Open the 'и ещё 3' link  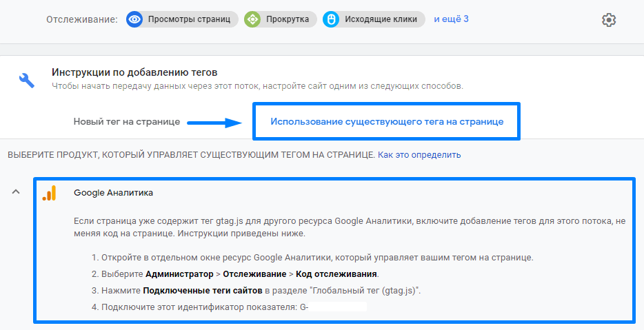451,19
